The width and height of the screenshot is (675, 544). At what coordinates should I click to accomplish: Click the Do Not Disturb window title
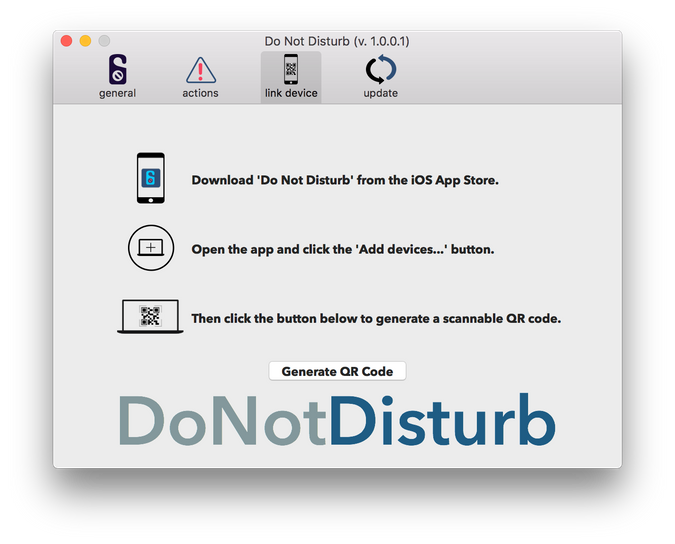[337, 41]
